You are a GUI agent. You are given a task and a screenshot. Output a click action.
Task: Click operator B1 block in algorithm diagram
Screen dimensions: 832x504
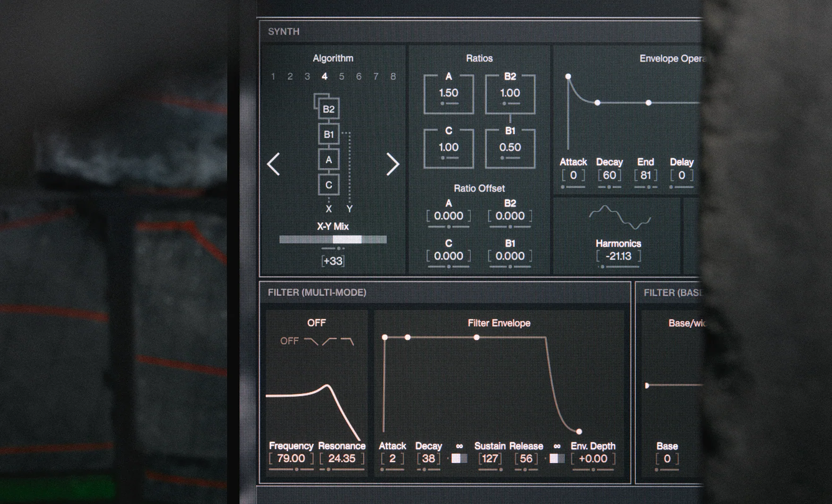pos(329,134)
